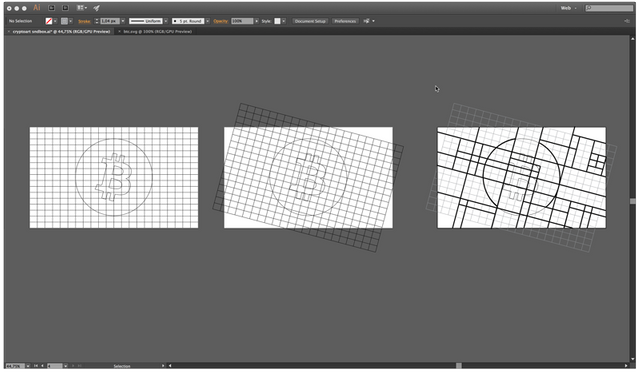Go to previous artboard button

tap(42, 366)
